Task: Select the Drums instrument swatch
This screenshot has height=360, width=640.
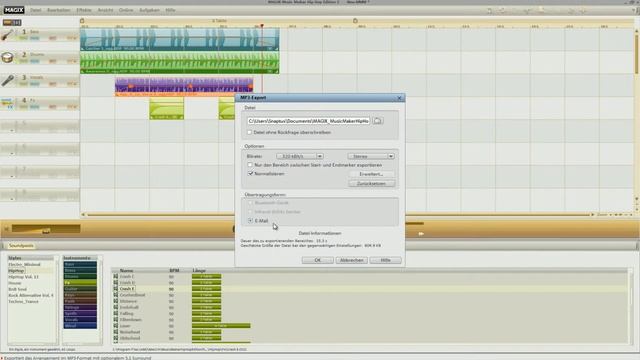Action: click(80, 276)
